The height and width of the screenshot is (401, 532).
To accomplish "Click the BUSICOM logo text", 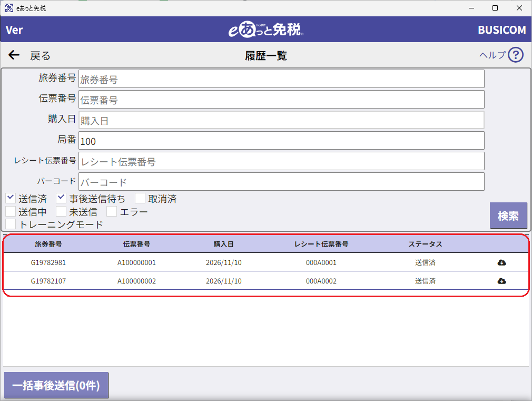I will [502, 30].
